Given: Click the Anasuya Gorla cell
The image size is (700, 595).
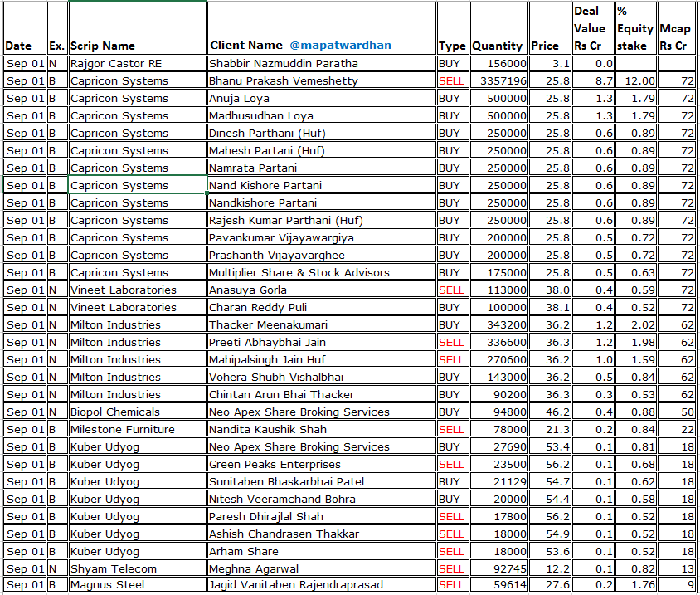Looking at the screenshot, I should point(322,290).
